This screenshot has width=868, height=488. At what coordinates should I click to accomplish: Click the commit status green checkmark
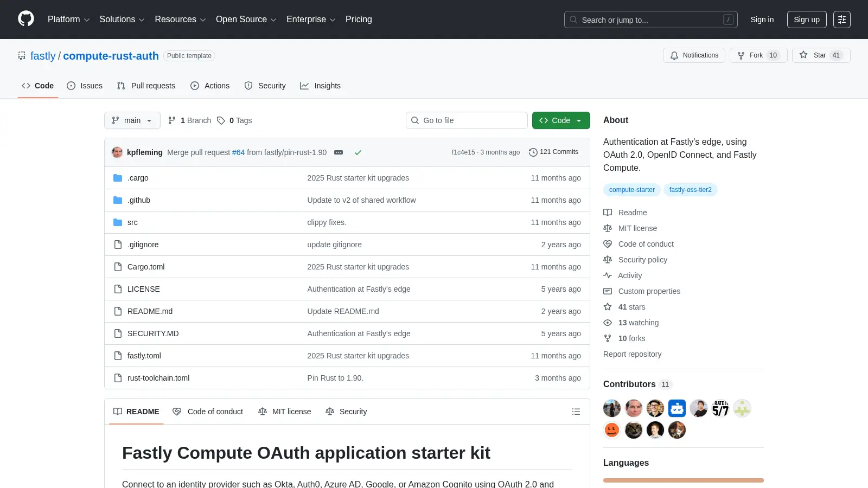[x=358, y=152]
